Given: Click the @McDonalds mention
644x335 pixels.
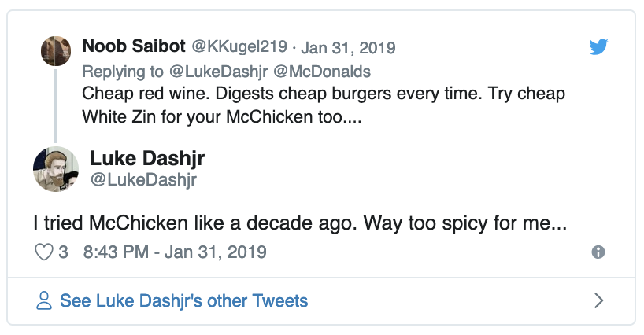Looking at the screenshot, I should point(321,72).
